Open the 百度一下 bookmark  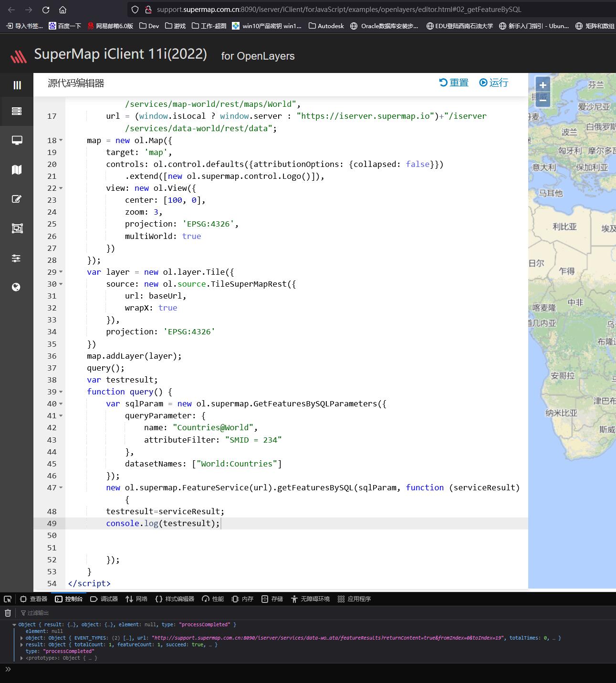tap(65, 26)
